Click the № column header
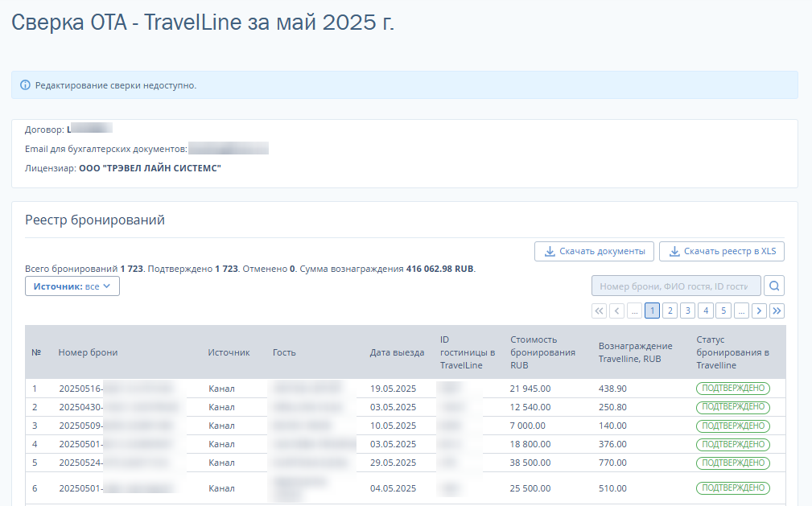 (x=36, y=352)
